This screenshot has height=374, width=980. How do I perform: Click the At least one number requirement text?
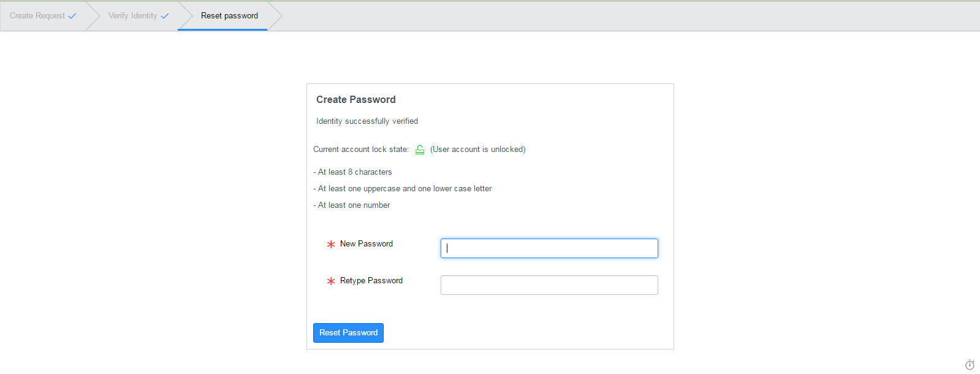pyautogui.click(x=352, y=205)
